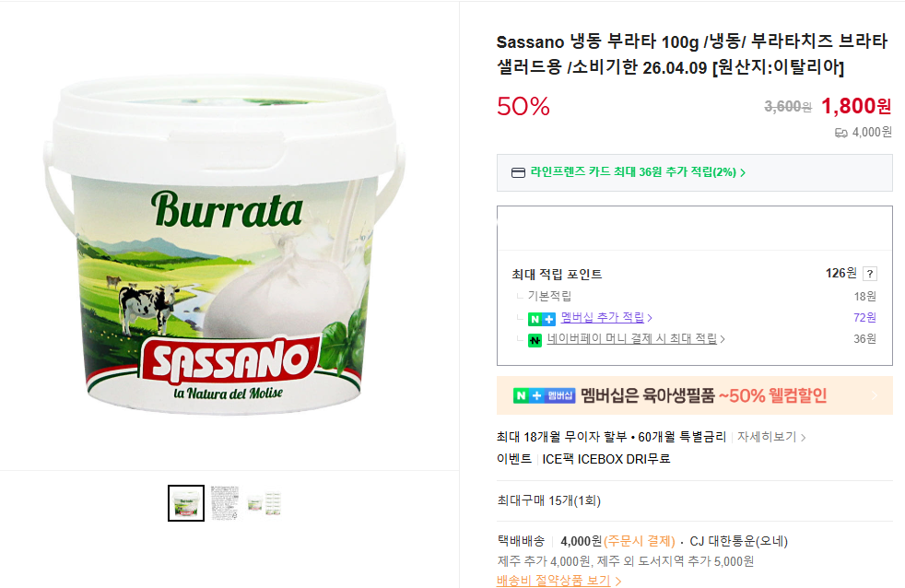Select the third product thumbnail
This screenshot has height=588, width=905.
coord(264,503)
